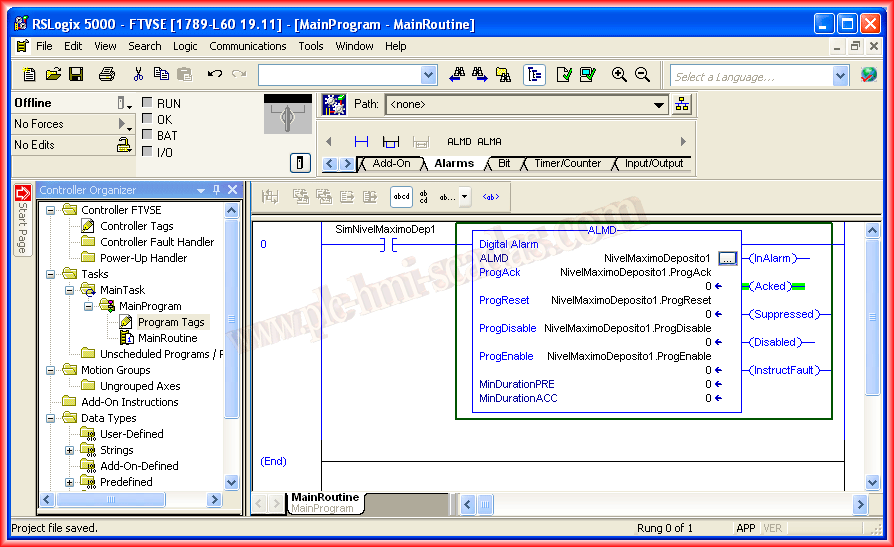The width and height of the screenshot is (894, 547).
Task: Click the Undo arrow icon
Action: pos(214,74)
